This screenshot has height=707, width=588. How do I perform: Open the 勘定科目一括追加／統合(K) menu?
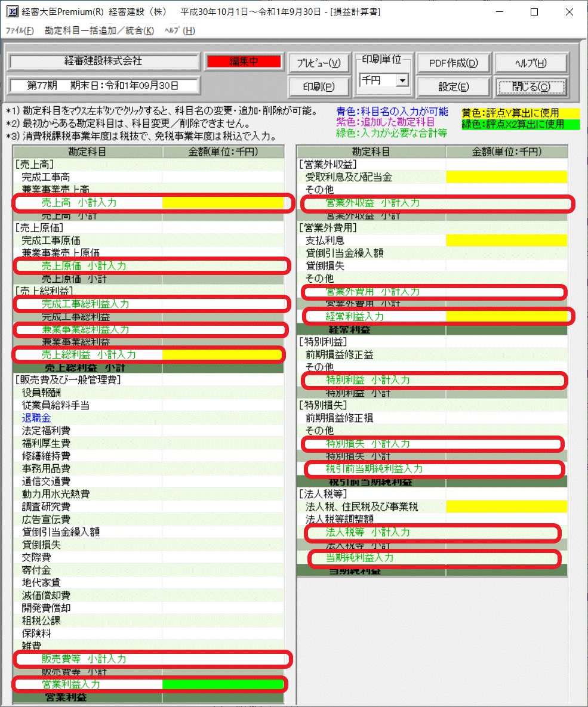[99, 30]
